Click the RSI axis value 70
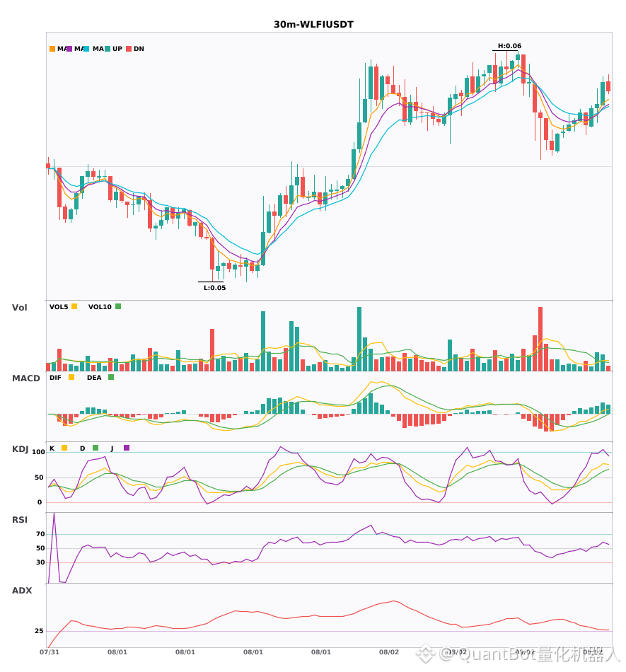Viewport: 626px width, 672px height. point(40,534)
